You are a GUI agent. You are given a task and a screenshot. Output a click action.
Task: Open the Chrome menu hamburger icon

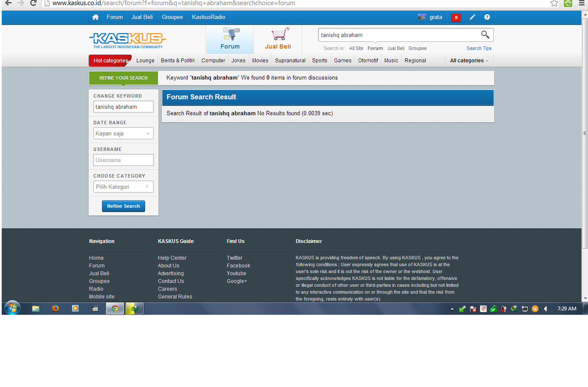(582, 3)
